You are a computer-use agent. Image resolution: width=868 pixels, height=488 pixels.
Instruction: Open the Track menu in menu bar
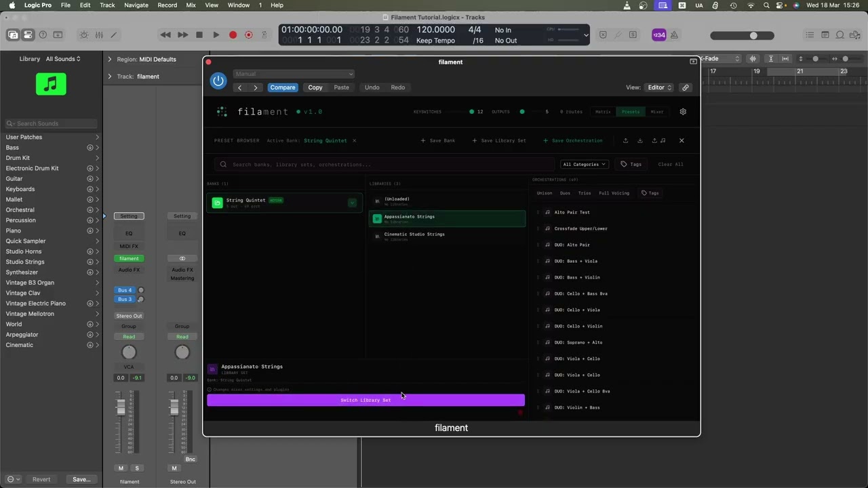pos(107,5)
